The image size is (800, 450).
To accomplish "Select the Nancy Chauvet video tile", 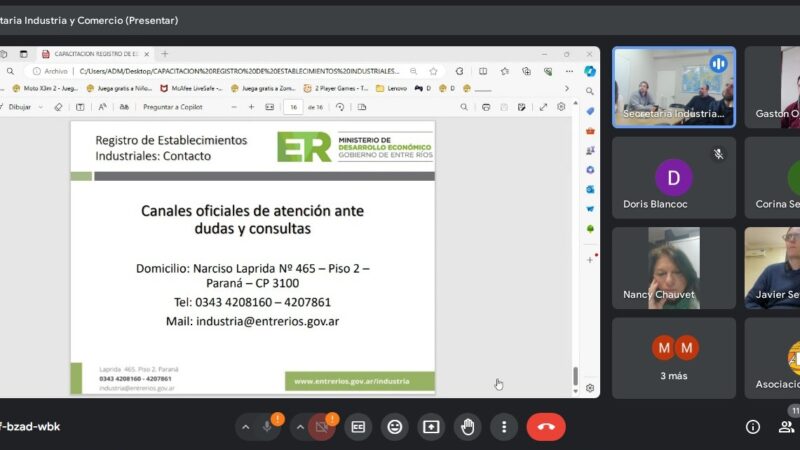I will coord(674,268).
